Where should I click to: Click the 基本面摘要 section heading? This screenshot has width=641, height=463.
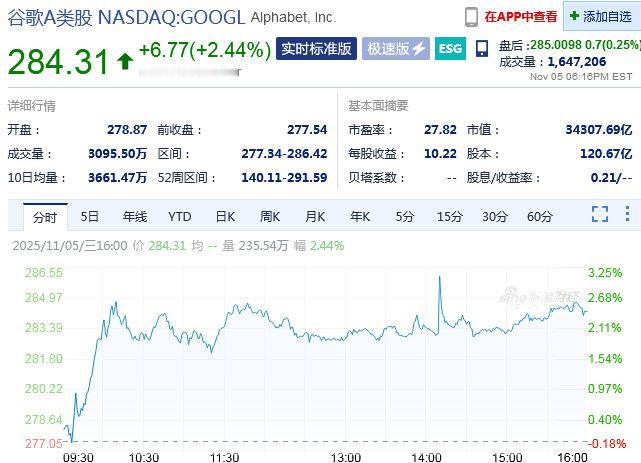(x=378, y=106)
